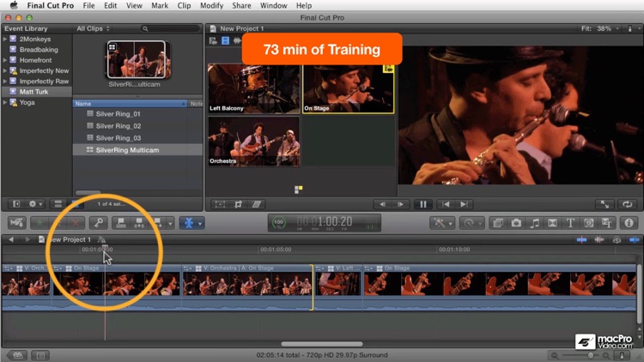Show the Generators browser
Screen dimensions: 644x362
click(x=588, y=223)
